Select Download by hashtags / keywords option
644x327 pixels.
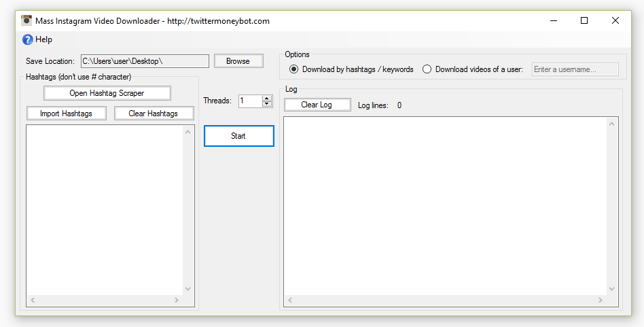294,69
